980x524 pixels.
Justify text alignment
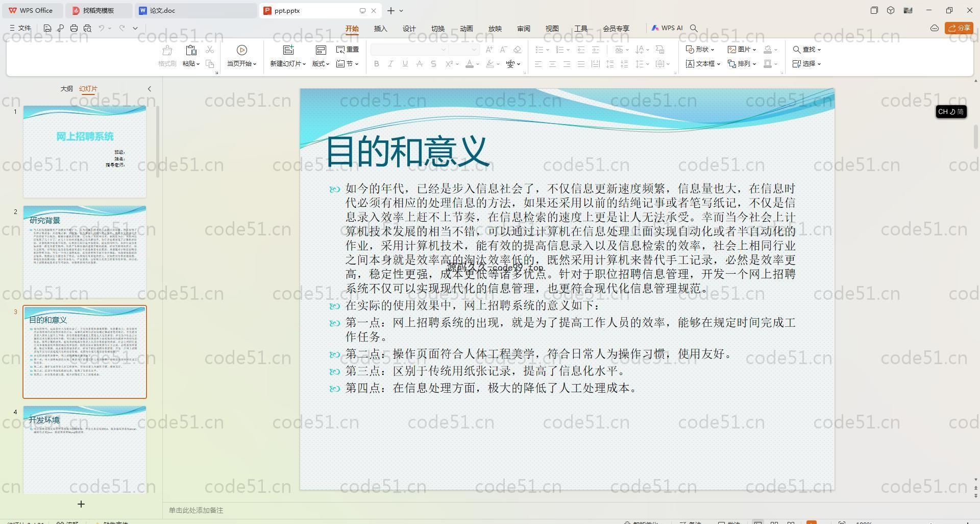coord(581,64)
